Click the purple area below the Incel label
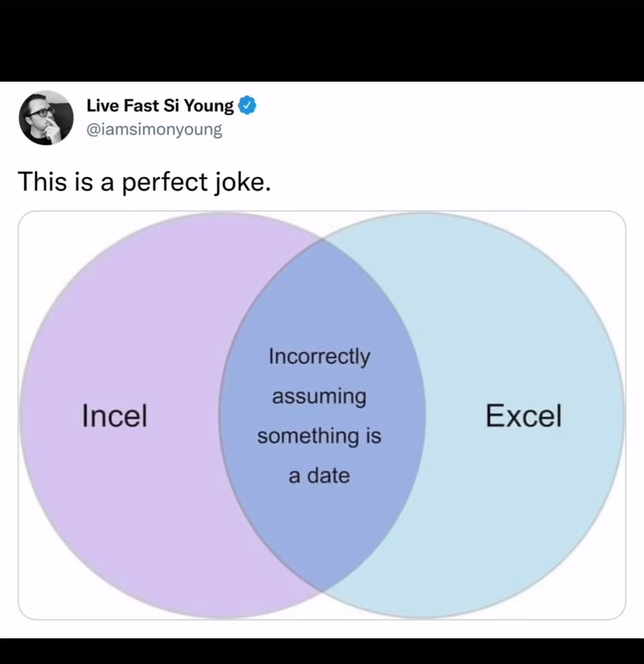 click(127, 508)
